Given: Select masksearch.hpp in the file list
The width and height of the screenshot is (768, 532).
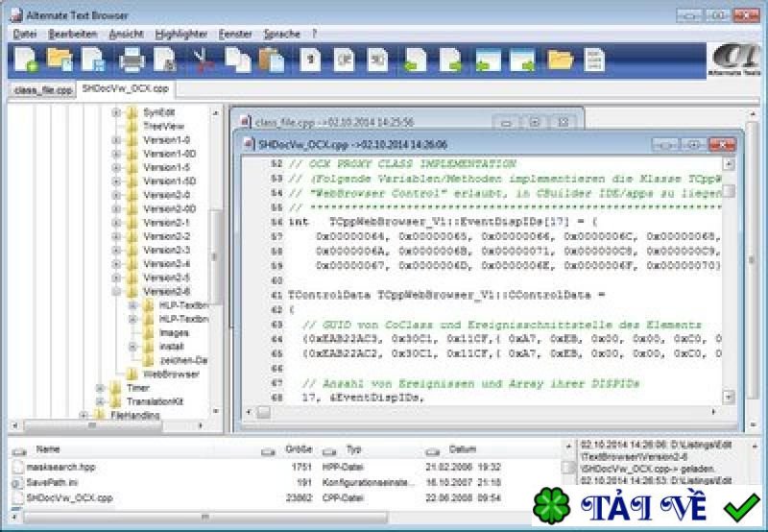Looking at the screenshot, I should [x=60, y=468].
